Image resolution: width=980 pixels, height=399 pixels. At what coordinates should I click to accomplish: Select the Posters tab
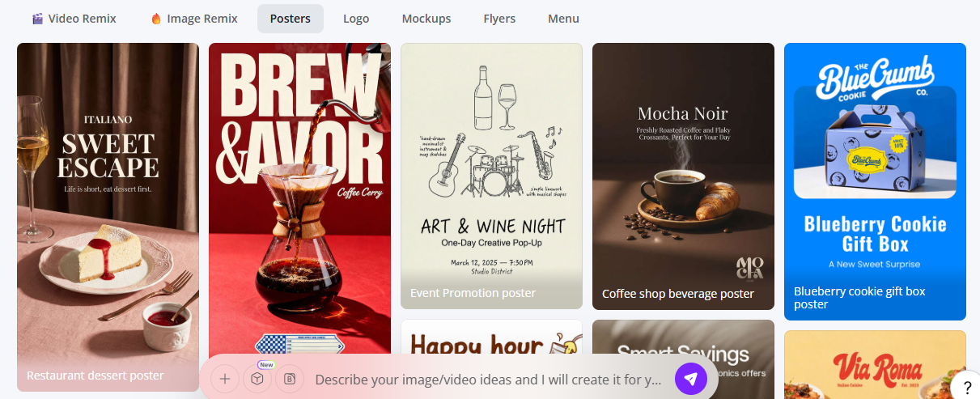[291, 18]
